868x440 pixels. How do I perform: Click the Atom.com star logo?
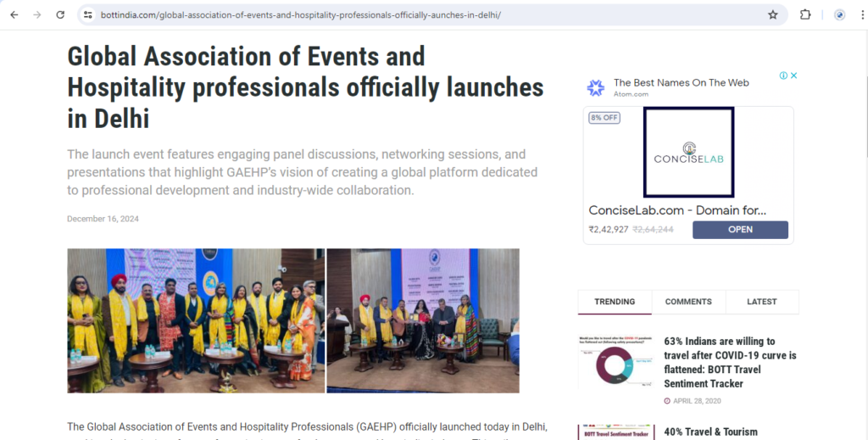(x=596, y=87)
